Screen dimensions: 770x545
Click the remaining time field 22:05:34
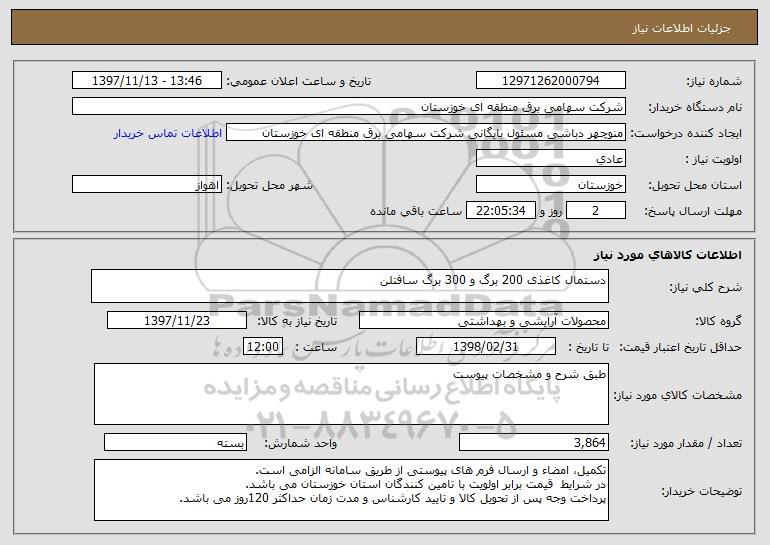point(500,211)
